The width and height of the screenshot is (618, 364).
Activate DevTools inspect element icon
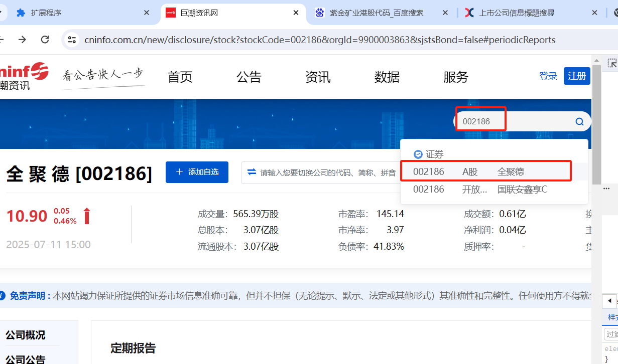612,63
